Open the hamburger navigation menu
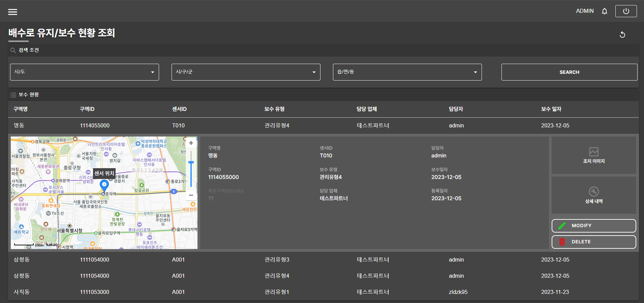Image resolution: width=644 pixels, height=303 pixels. (x=12, y=12)
